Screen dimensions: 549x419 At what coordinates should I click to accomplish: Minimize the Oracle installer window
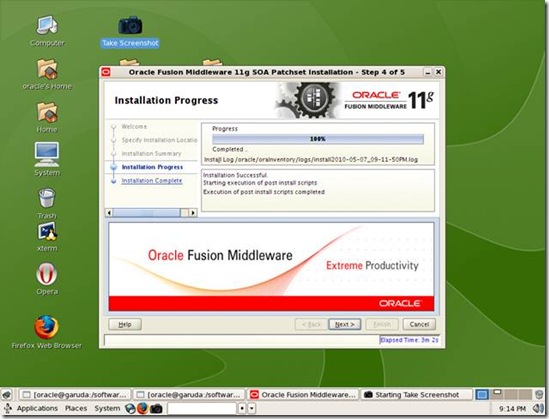click(428, 72)
